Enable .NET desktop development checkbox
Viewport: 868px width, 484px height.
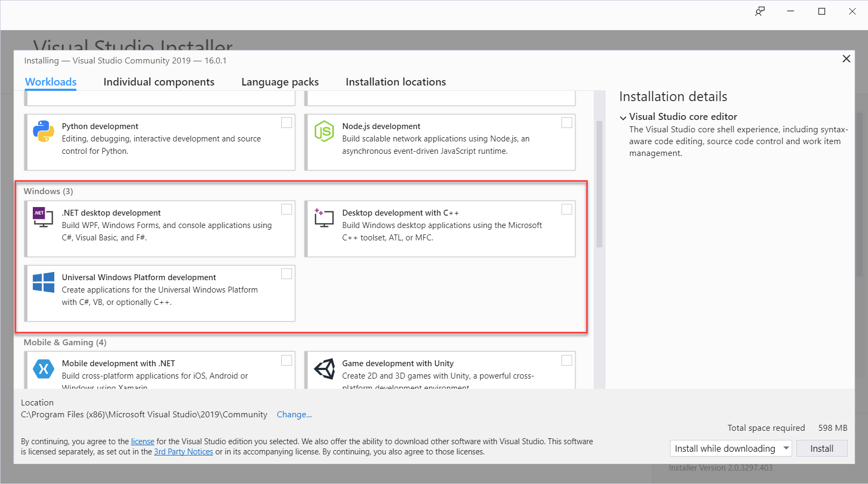click(x=287, y=209)
